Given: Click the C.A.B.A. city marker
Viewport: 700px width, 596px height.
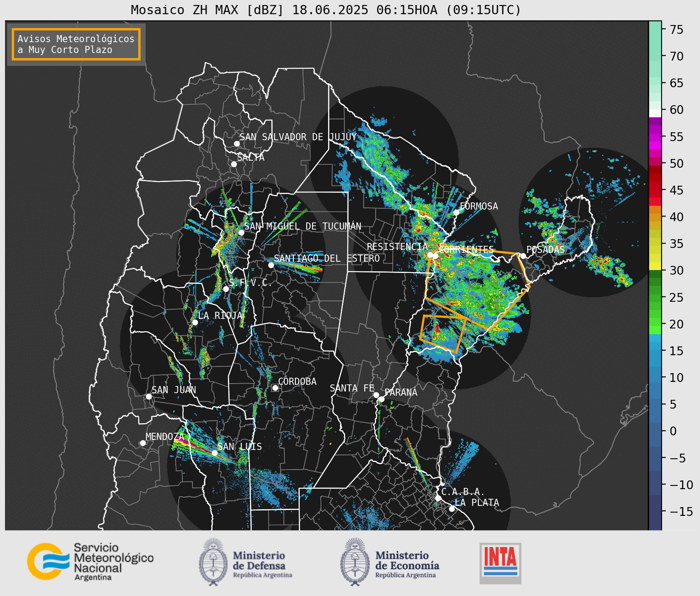Looking at the screenshot, I should click(x=438, y=498).
